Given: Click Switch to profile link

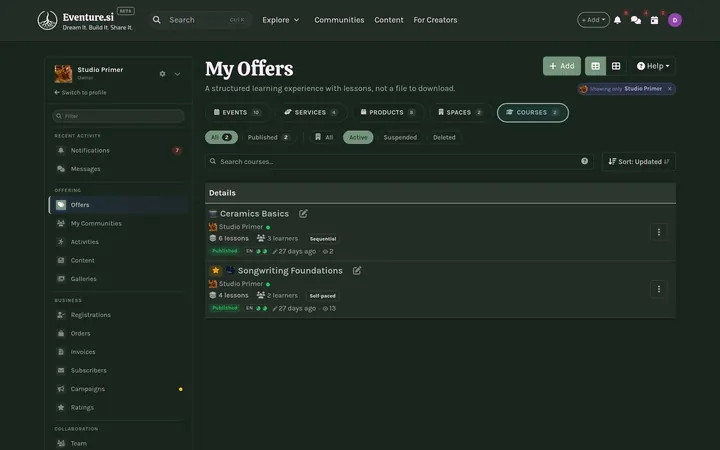Looking at the screenshot, I should [80, 92].
